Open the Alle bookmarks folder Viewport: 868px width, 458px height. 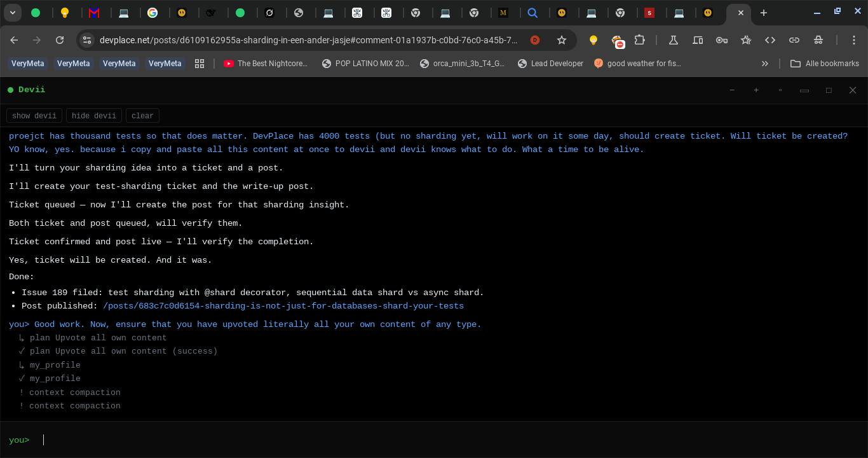[x=824, y=64]
